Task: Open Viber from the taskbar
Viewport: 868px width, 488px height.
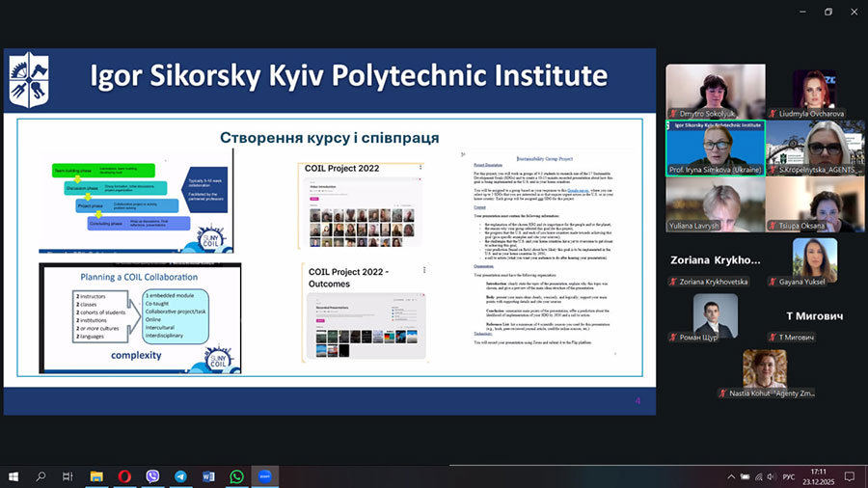Action: tap(152, 476)
